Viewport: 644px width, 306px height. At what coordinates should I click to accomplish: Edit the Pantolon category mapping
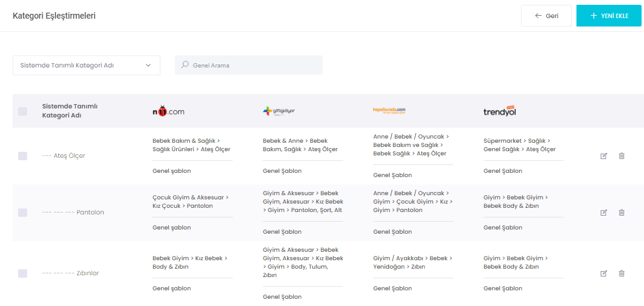pyautogui.click(x=604, y=213)
